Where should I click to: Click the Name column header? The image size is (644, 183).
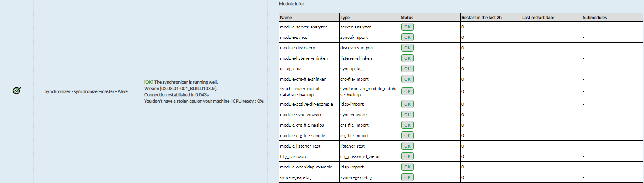pyautogui.click(x=286, y=18)
